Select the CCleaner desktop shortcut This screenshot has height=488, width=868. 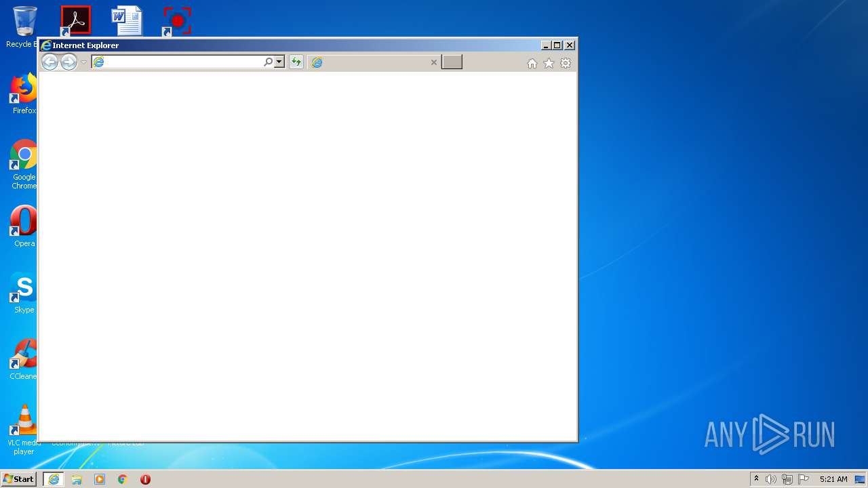point(24,359)
